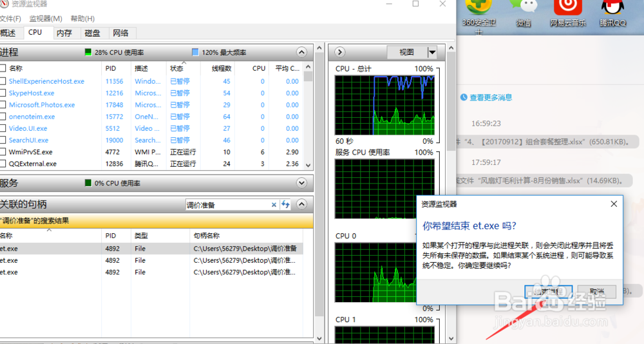Collapse the 关联的句柄 section
The height and width of the screenshot is (344, 644).
(301, 204)
